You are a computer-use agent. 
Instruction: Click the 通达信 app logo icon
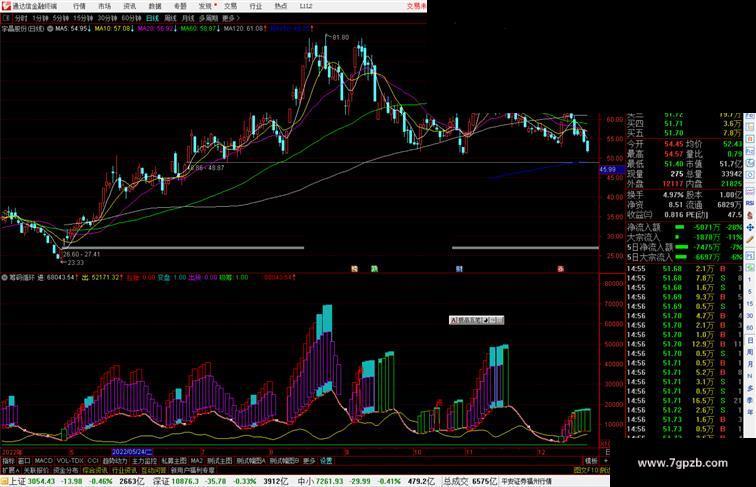tap(6, 6)
